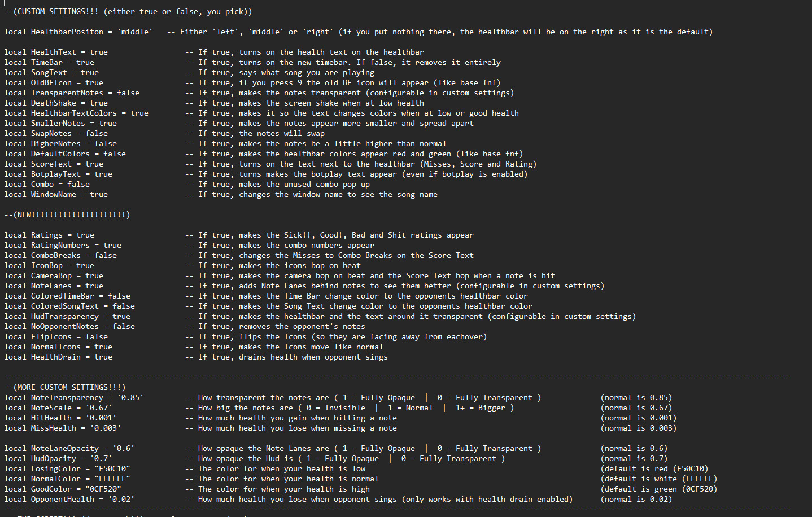Click the DefaultColors variable name
This screenshot has width=812, height=517.
pyautogui.click(x=60, y=154)
